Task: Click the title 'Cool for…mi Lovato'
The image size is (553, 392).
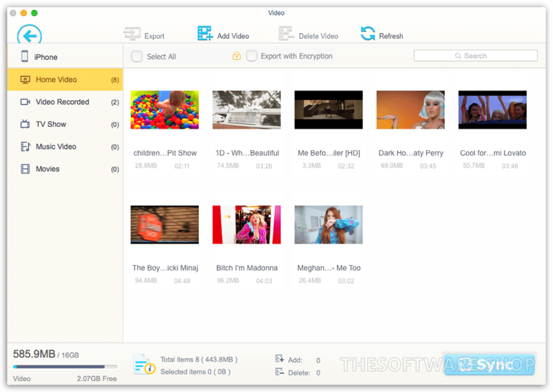Action: click(x=493, y=153)
